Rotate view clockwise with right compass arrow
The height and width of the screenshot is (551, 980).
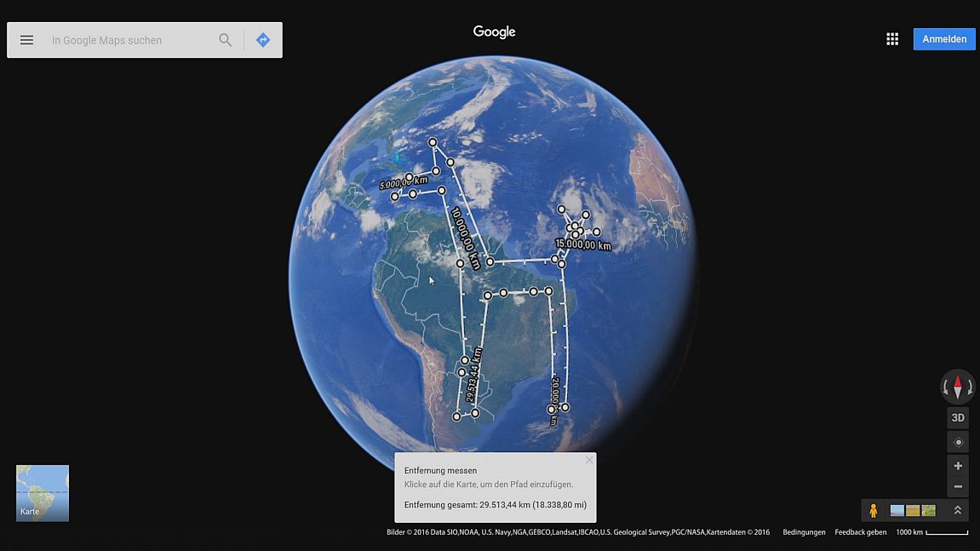[971, 387]
